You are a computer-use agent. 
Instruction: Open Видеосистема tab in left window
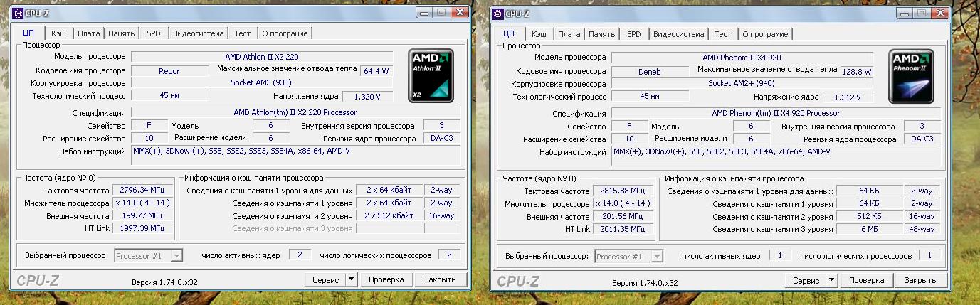(x=199, y=33)
